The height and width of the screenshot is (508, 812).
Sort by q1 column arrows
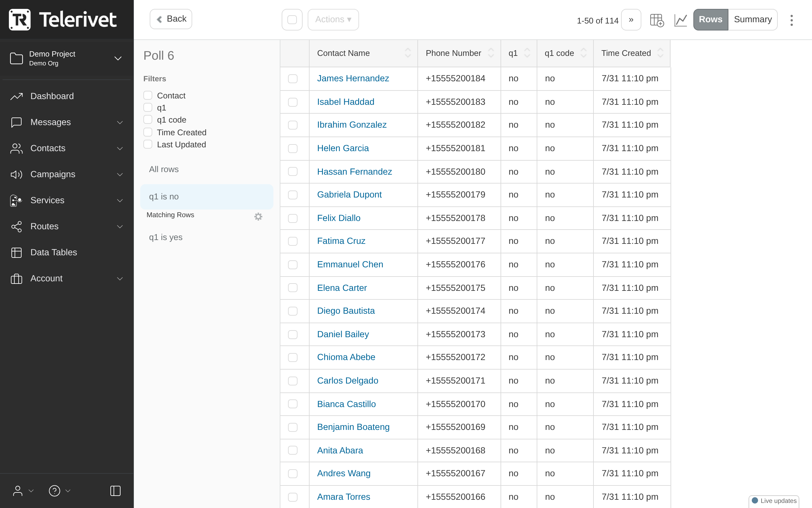(x=527, y=53)
